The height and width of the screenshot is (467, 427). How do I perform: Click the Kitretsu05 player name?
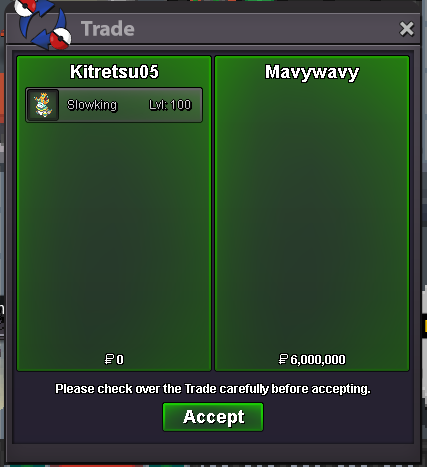tap(114, 72)
